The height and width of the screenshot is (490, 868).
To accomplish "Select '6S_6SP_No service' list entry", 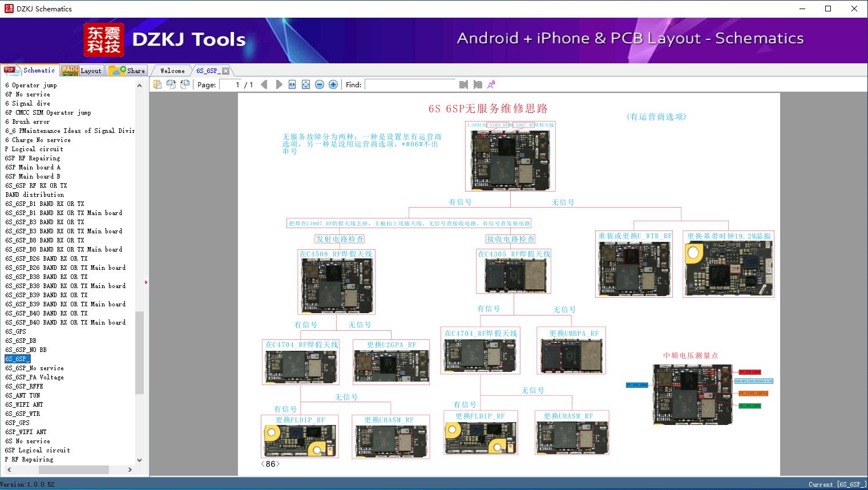I will 34,368.
